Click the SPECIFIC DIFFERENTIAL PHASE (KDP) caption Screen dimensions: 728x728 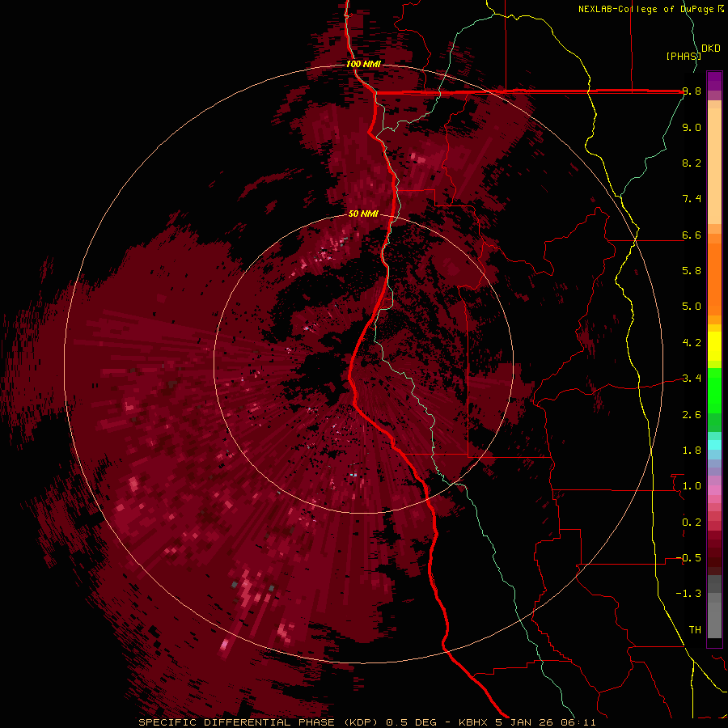point(260,722)
